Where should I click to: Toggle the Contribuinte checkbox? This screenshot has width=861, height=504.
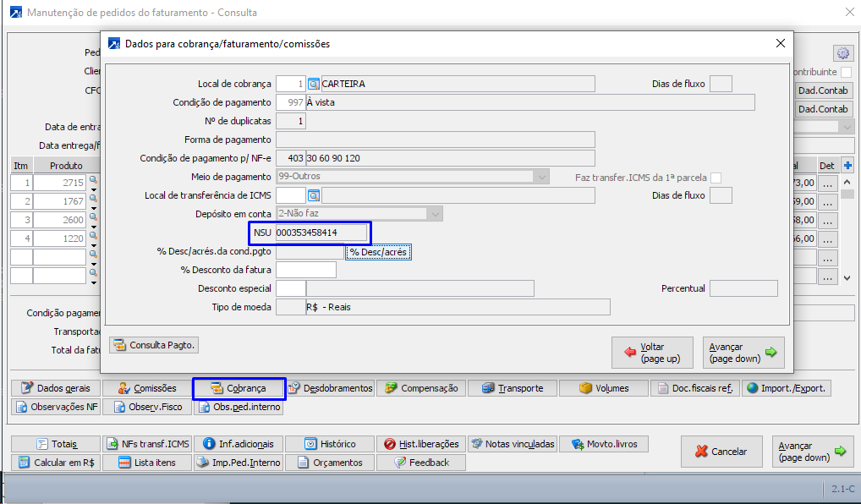(846, 72)
